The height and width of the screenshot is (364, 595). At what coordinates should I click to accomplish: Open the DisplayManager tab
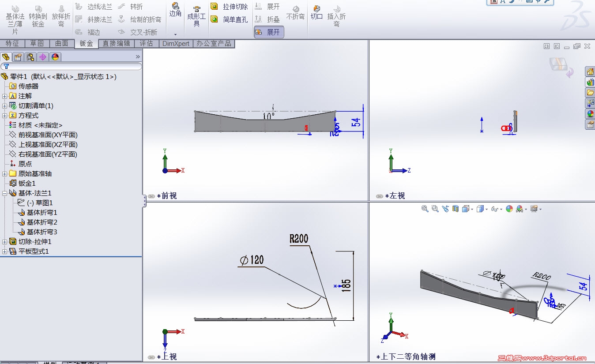pyautogui.click(x=55, y=57)
